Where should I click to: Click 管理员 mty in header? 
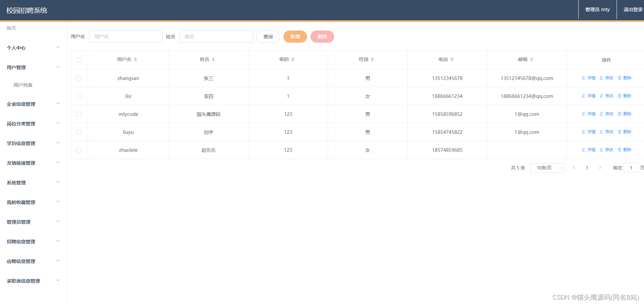(597, 9)
